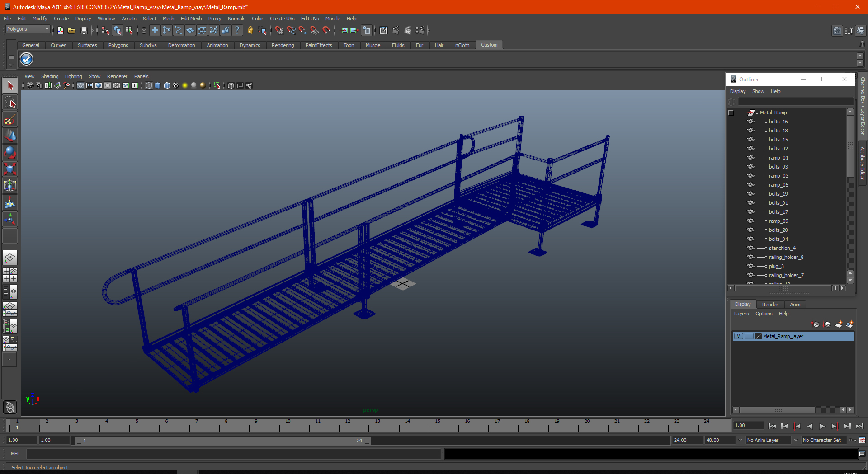The height and width of the screenshot is (474, 868).
Task: Go to start of playback range
Action: 772,426
